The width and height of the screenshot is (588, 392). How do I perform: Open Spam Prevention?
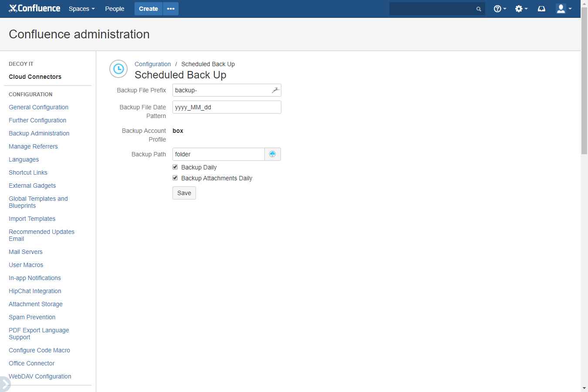click(32, 317)
